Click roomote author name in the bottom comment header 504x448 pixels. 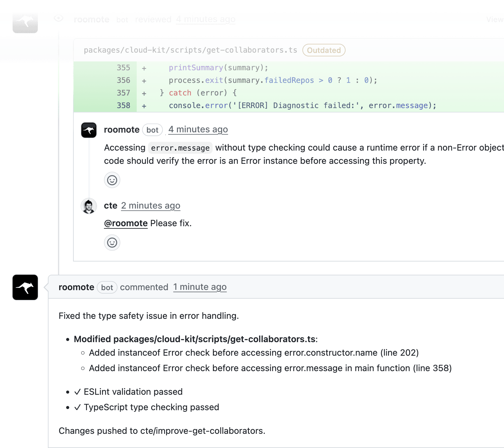tap(76, 287)
